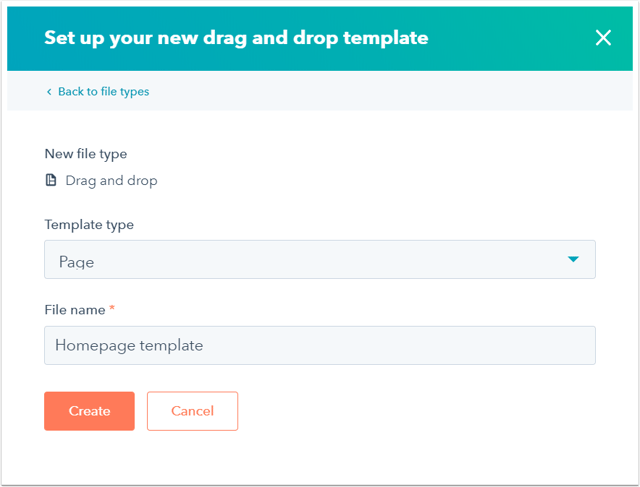Focus the File name input field
Viewport: 640px width, 487px height.
[320, 345]
